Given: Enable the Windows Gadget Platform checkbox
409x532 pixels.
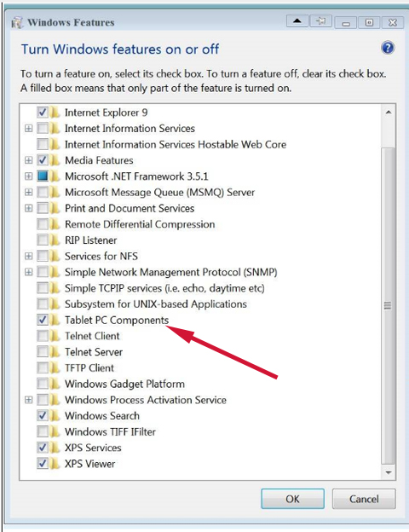Looking at the screenshot, I should point(43,384).
